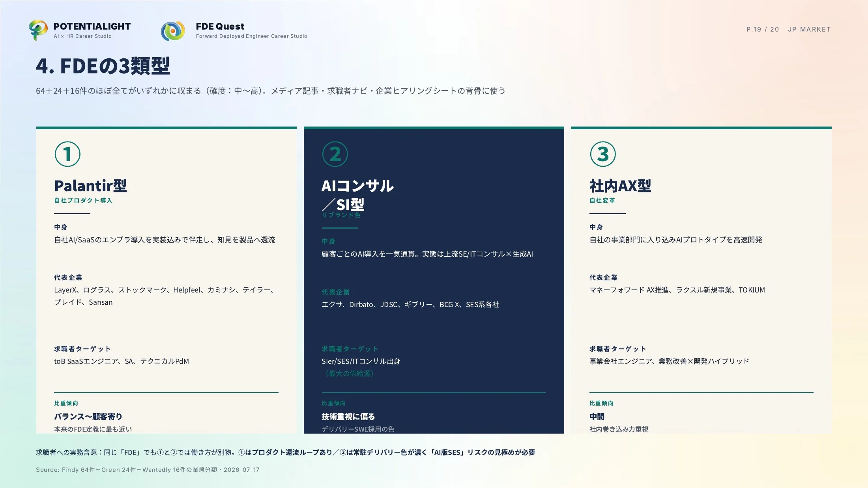Click the circled number 2 icon
This screenshot has width=868, height=488.
pyautogui.click(x=335, y=154)
